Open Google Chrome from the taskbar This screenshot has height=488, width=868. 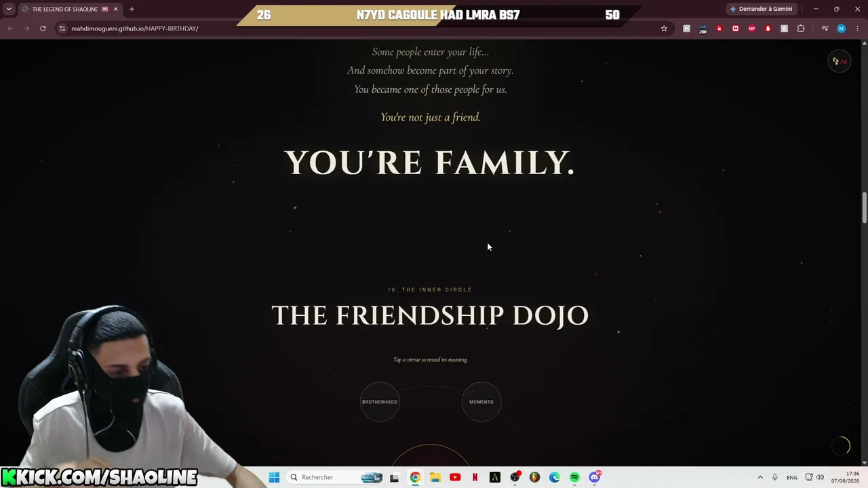coord(415,477)
